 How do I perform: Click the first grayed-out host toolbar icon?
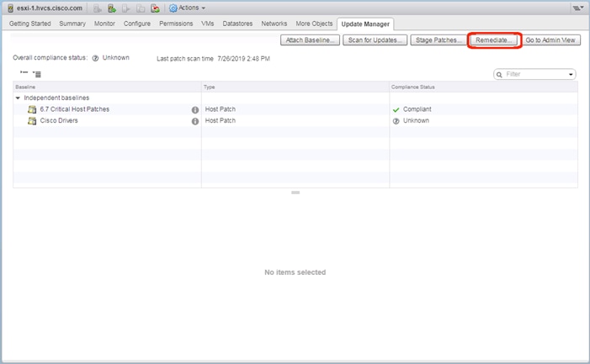point(98,8)
